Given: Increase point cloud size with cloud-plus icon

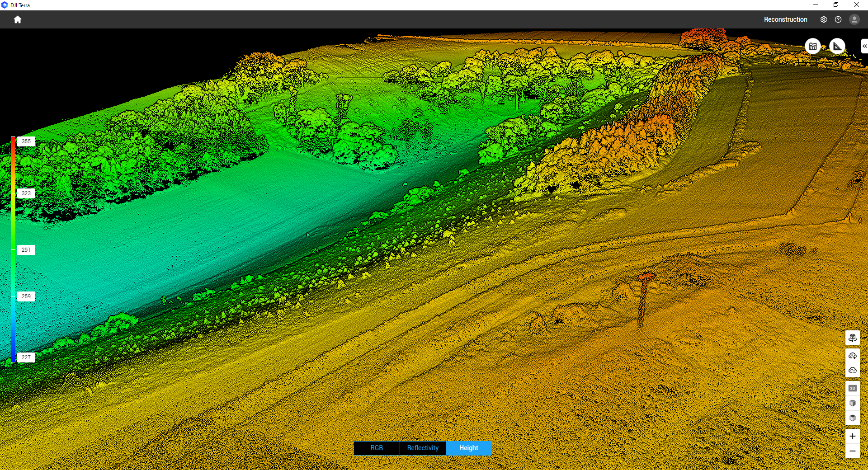Looking at the screenshot, I should (x=852, y=356).
